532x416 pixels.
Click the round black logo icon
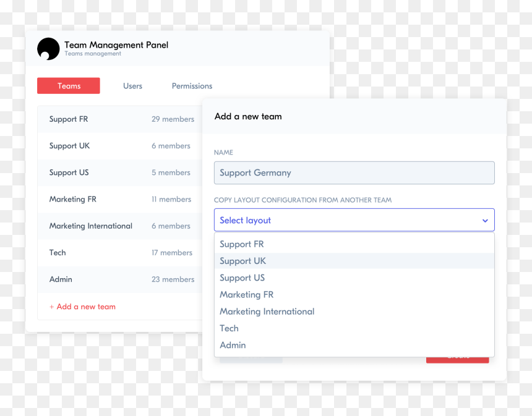click(48, 49)
